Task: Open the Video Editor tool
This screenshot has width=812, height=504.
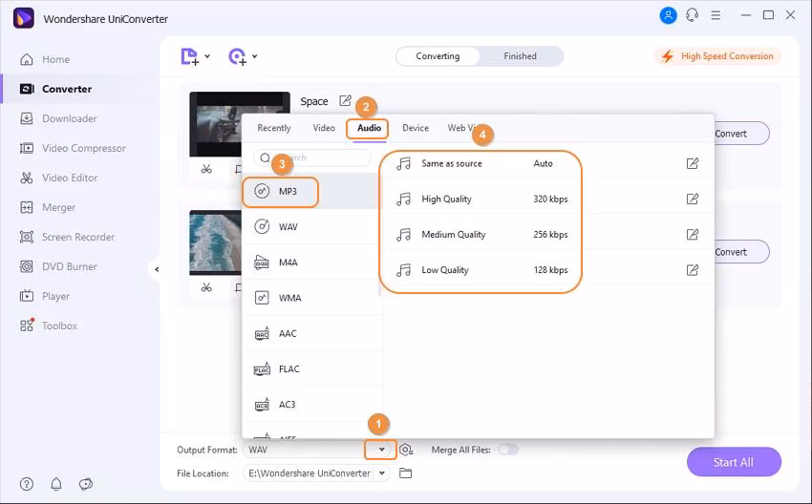Action: [58, 178]
